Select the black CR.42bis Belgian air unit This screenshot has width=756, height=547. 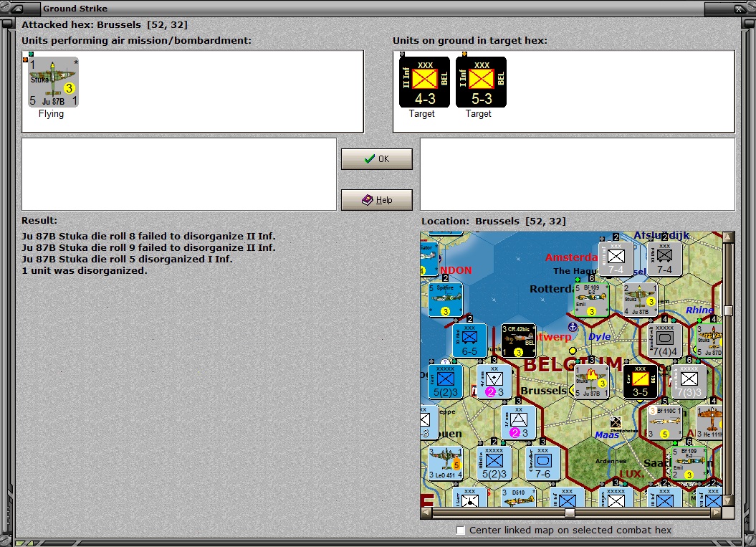[x=518, y=341]
